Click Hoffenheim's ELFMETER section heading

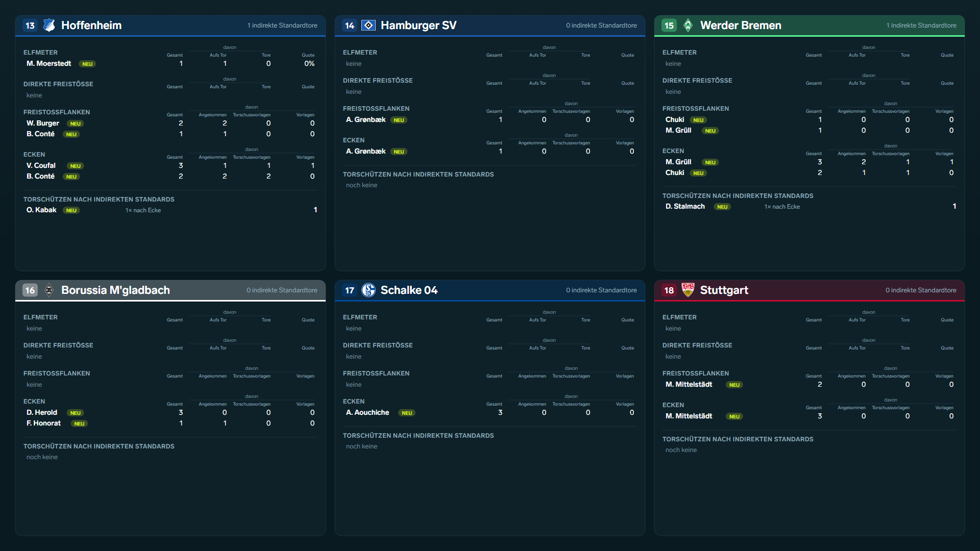pyautogui.click(x=40, y=53)
